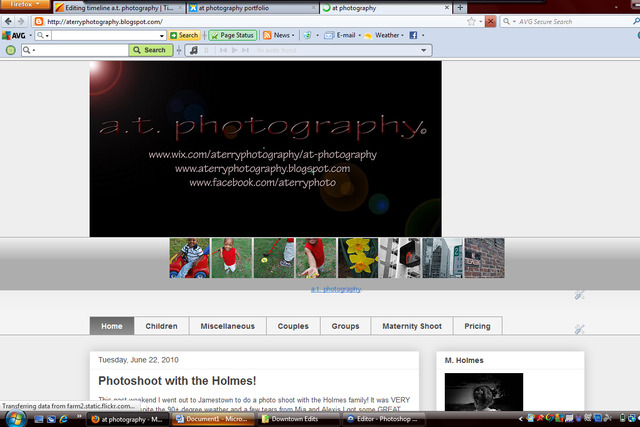Expand the AVG search box dropdown arrow
The width and height of the screenshot is (640, 427).
click(162, 36)
